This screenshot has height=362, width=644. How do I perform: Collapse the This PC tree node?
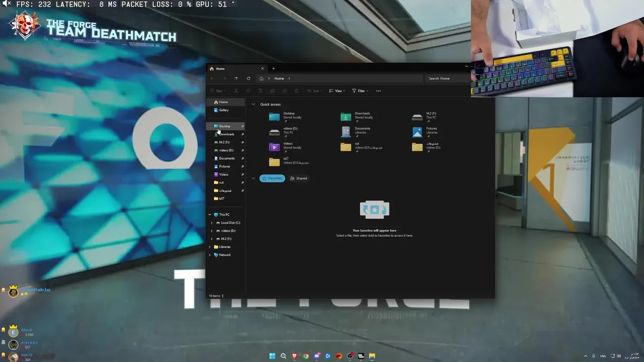pyautogui.click(x=210, y=215)
